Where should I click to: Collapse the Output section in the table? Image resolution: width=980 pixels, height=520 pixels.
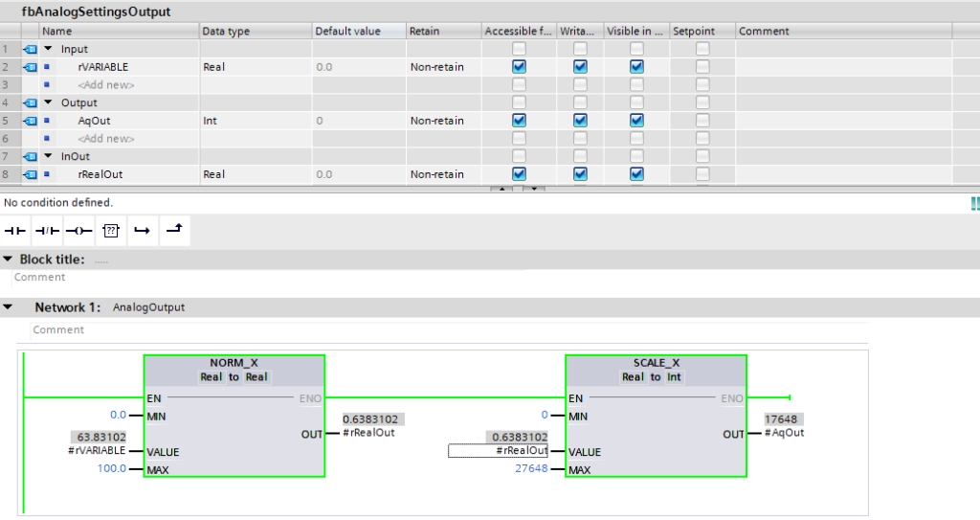(48, 102)
